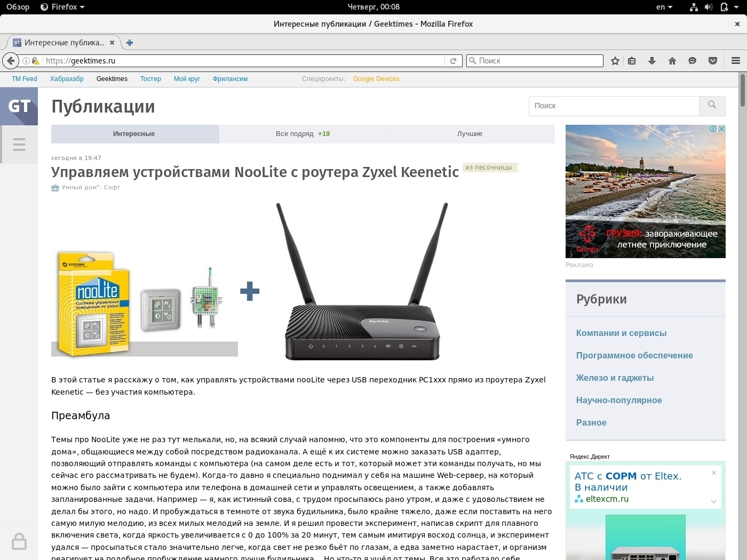The width and height of the screenshot is (747, 560).
Task: Show site identity info icon in the address bar
Action: (x=26, y=61)
